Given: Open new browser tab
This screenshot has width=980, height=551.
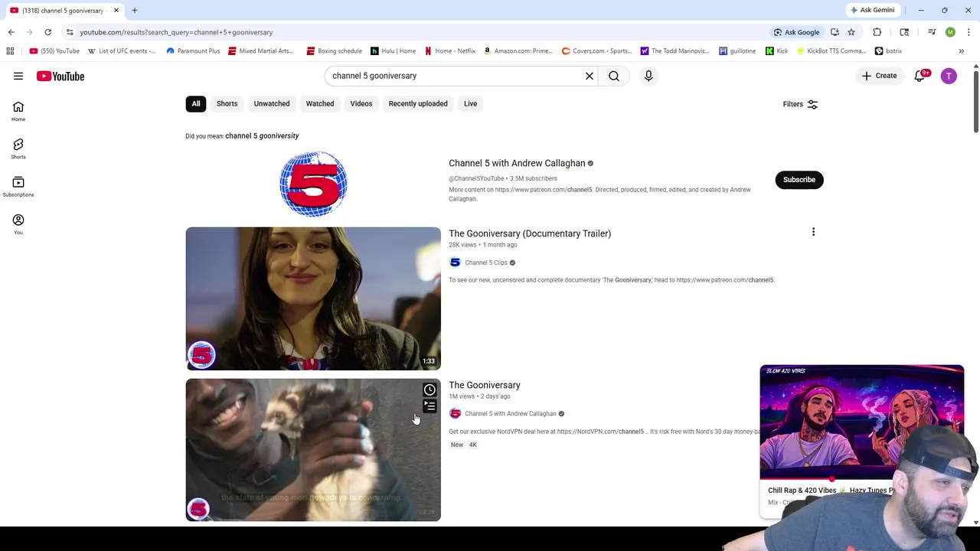Looking at the screenshot, I should point(135,10).
